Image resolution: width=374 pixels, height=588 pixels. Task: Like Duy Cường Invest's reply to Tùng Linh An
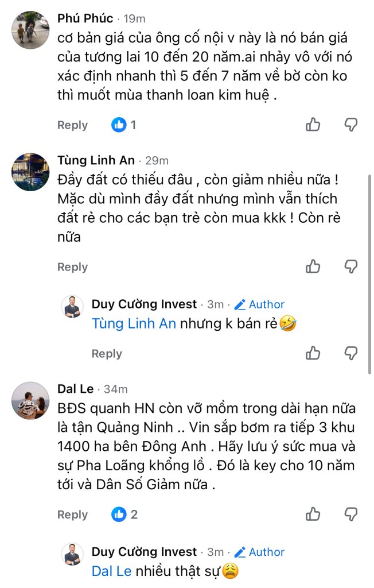click(x=313, y=353)
